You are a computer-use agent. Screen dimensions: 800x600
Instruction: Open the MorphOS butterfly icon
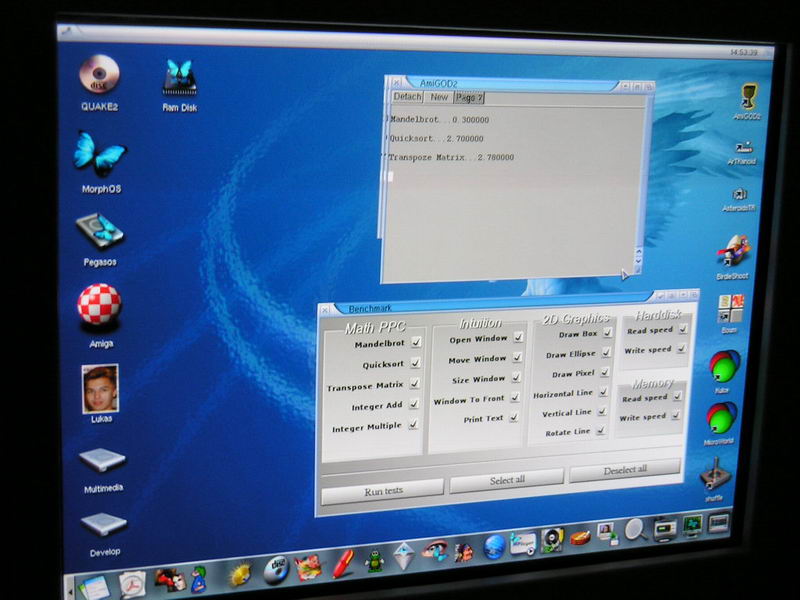pyautogui.click(x=100, y=152)
